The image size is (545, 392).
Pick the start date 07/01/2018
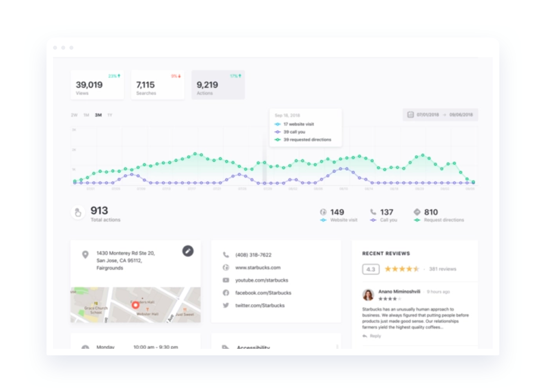[428, 115]
